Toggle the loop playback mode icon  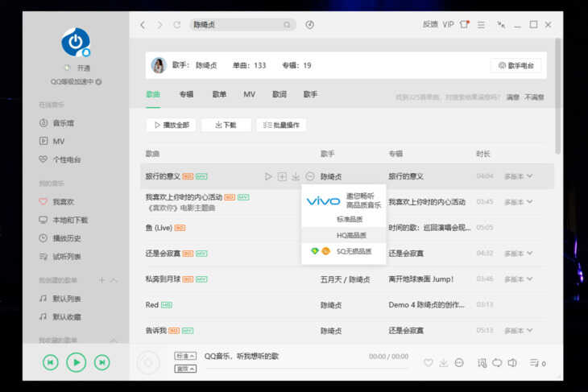[x=497, y=363]
